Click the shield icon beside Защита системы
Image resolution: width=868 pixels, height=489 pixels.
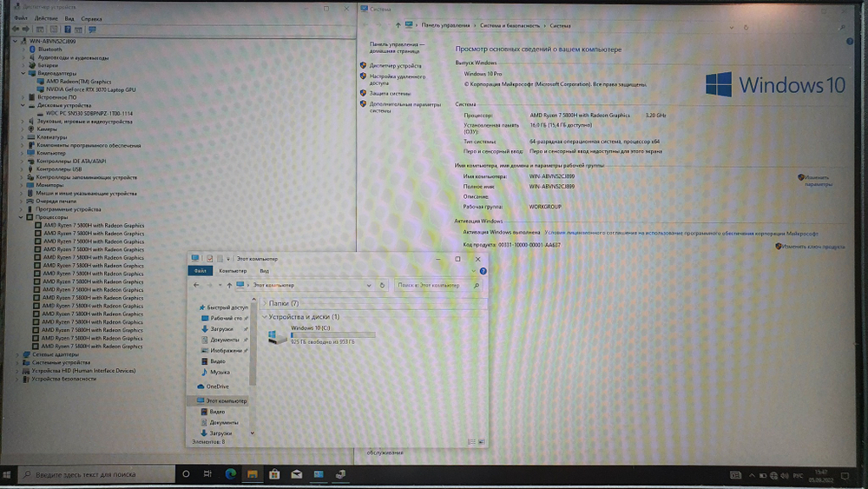[x=363, y=93]
